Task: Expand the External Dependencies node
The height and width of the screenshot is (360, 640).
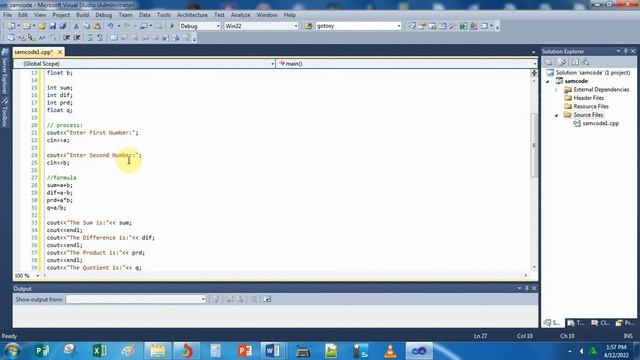Action: [557, 90]
